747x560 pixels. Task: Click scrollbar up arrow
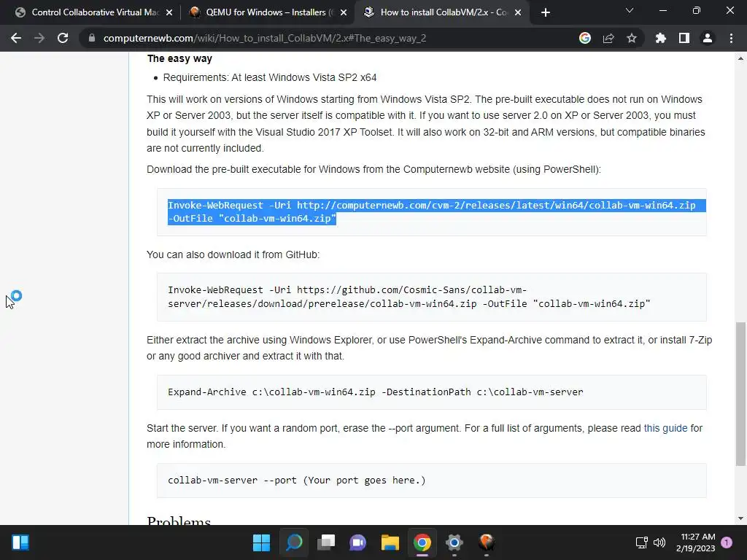(x=740, y=58)
